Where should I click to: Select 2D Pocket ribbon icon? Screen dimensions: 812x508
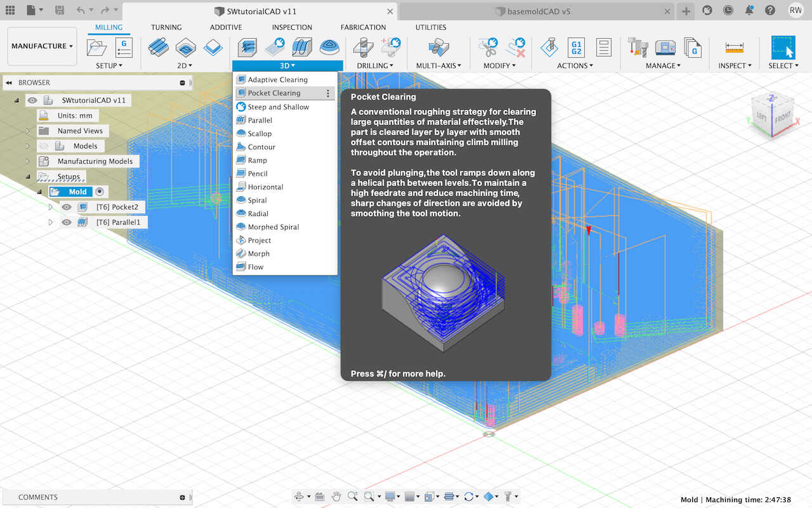[x=186, y=47]
